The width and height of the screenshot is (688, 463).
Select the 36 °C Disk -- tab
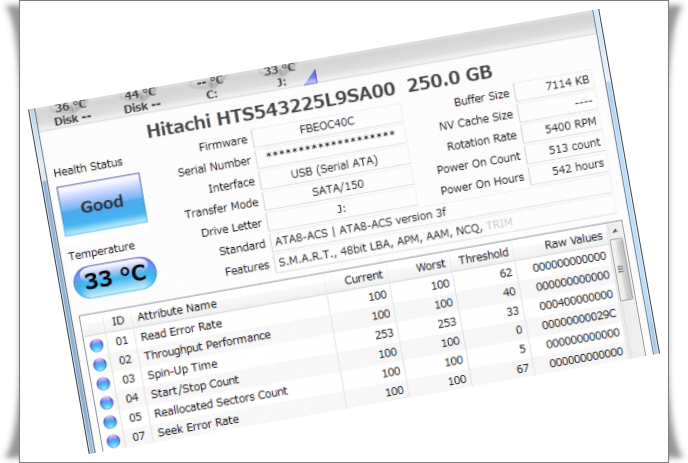71,113
